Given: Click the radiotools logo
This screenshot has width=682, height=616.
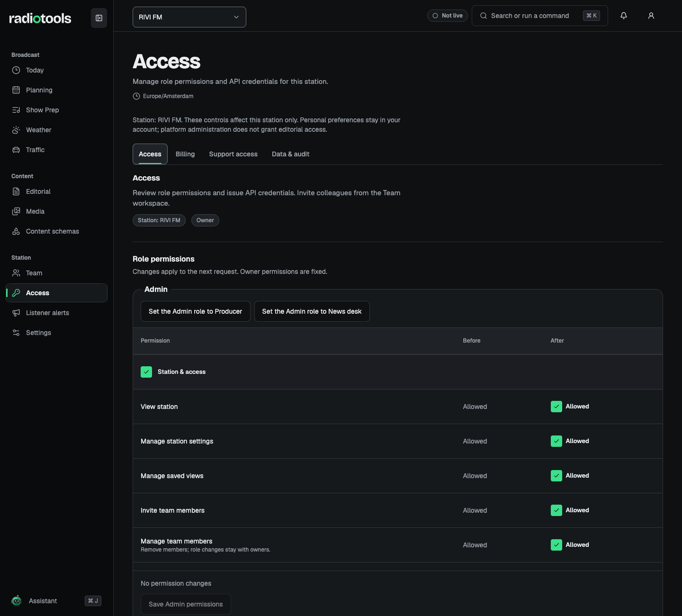Looking at the screenshot, I should (40, 18).
